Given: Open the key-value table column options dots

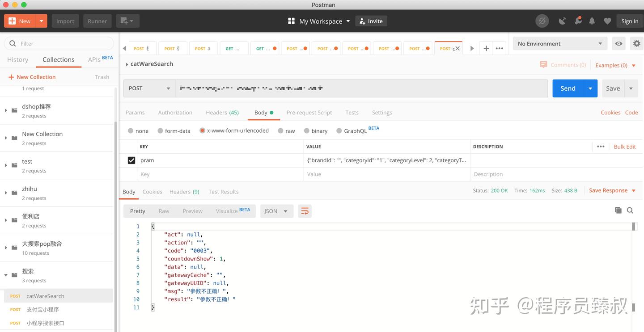Looking at the screenshot, I should [601, 147].
